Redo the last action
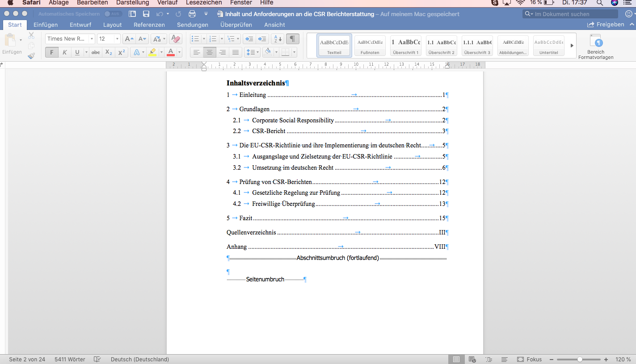 click(x=178, y=14)
